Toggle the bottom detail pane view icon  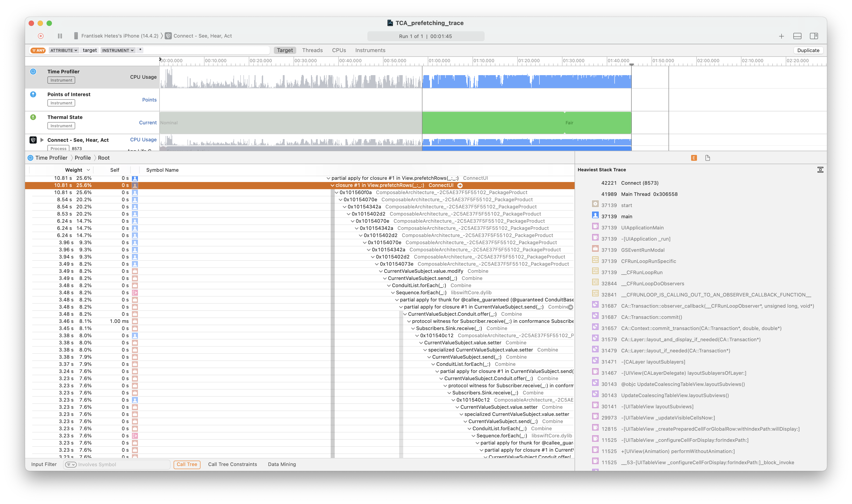pos(797,36)
